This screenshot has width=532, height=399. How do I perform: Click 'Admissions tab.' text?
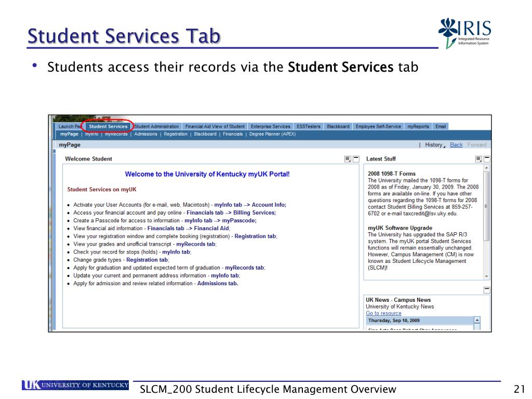[x=218, y=283]
